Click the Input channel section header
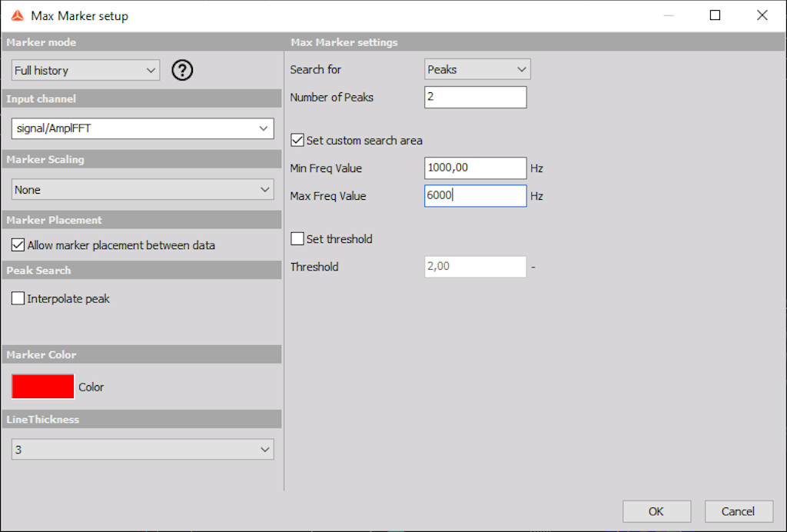Screen dimensions: 787x532 coord(141,98)
